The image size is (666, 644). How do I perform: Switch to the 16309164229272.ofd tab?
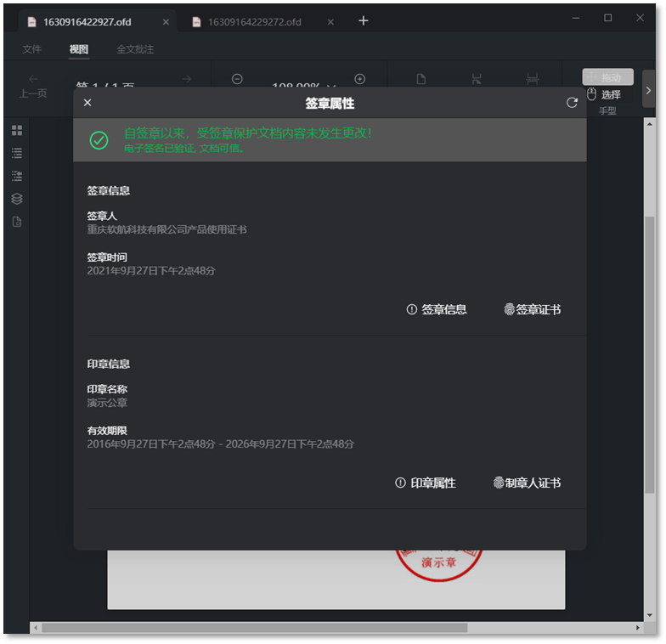pos(254,22)
